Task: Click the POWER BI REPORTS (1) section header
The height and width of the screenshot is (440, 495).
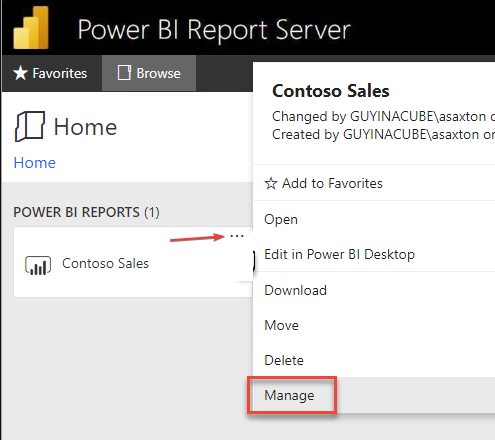Action: (x=86, y=212)
